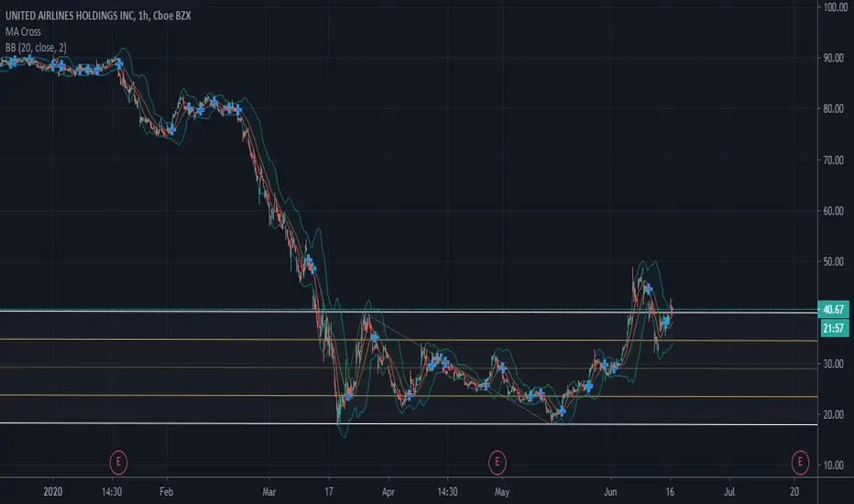
Task: Click the 90.00 price scale label
Action: tap(833, 58)
